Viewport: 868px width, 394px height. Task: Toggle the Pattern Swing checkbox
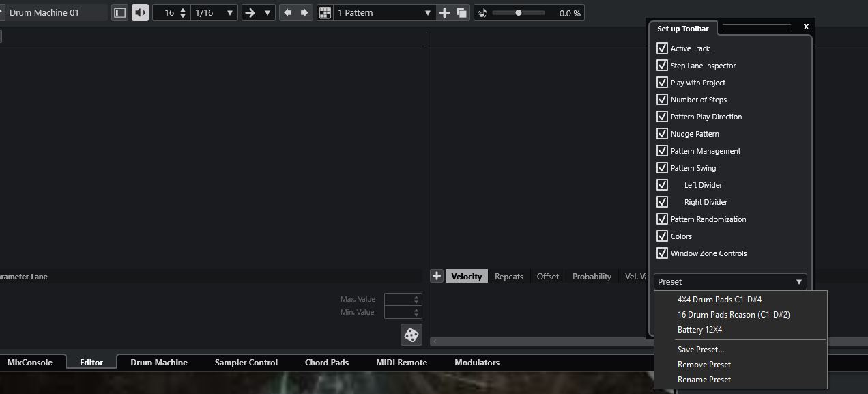[x=662, y=168]
